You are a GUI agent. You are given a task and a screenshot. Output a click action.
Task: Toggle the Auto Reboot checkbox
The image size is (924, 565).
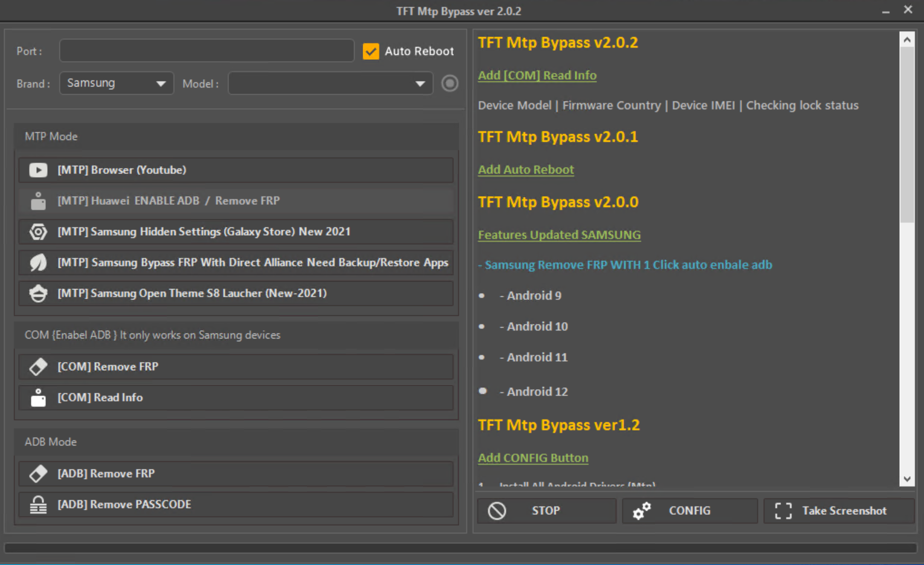pyautogui.click(x=371, y=51)
